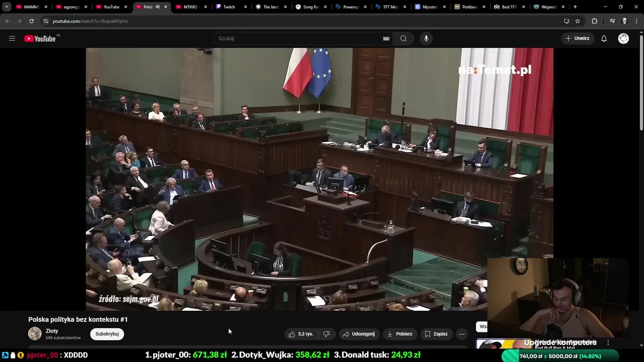Open a new browser tab
The image size is (644, 362).
tap(575, 7)
